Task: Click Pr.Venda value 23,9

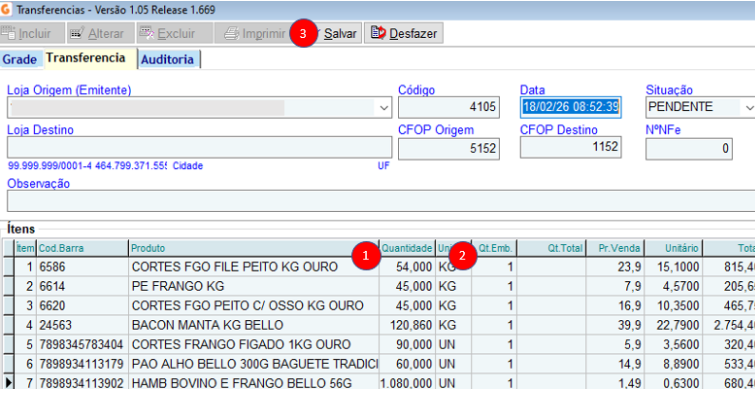Action: pyautogui.click(x=615, y=267)
